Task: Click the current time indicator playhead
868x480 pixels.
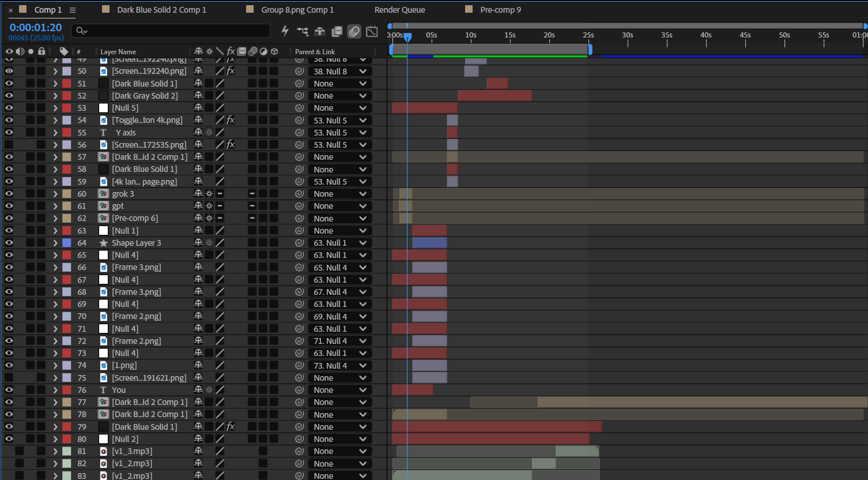Action: (x=407, y=37)
